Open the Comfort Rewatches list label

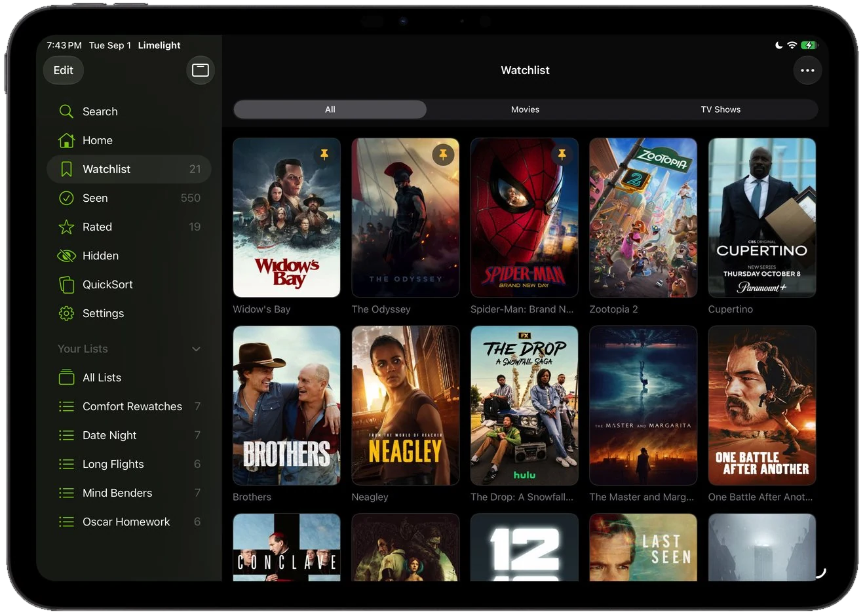[132, 406]
